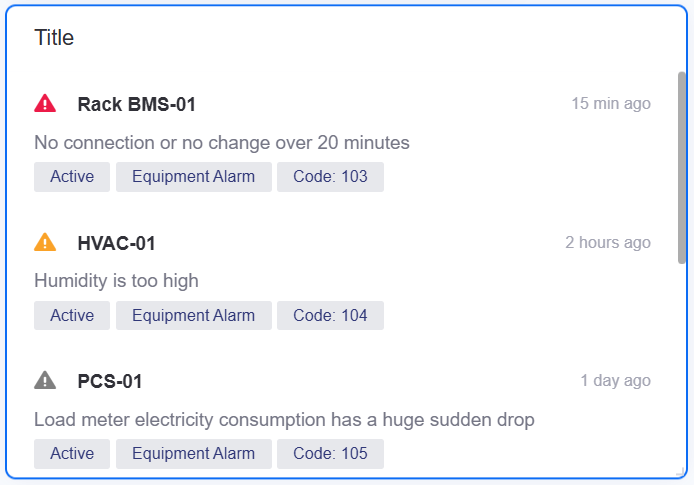Screen dimensions: 694x485
Task: Open the HVAC-01 alarm entry
Action: (x=116, y=243)
